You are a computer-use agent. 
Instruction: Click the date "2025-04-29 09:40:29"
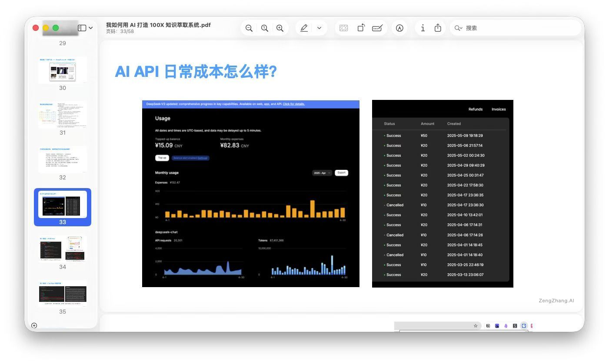pyautogui.click(x=466, y=165)
